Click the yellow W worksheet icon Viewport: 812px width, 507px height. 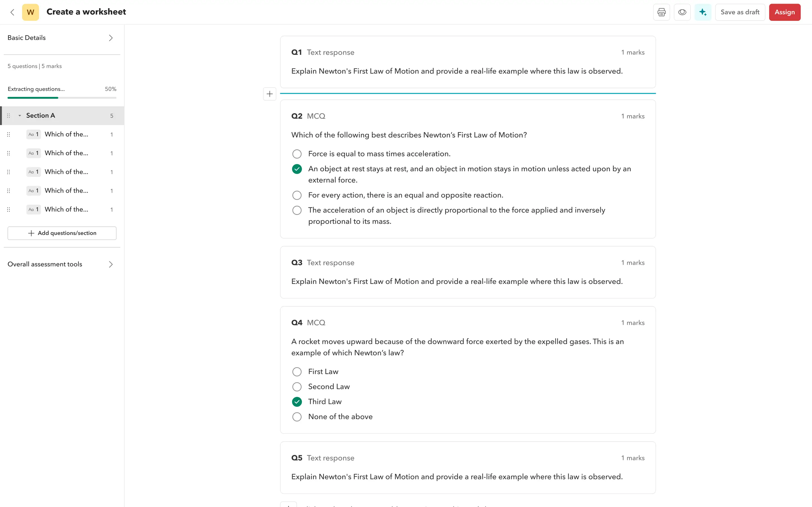click(30, 12)
